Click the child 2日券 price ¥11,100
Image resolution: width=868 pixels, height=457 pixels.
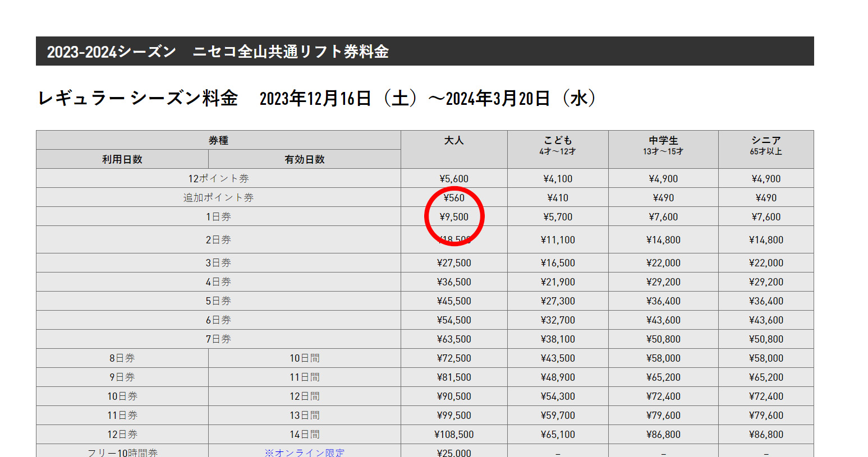tap(558, 240)
